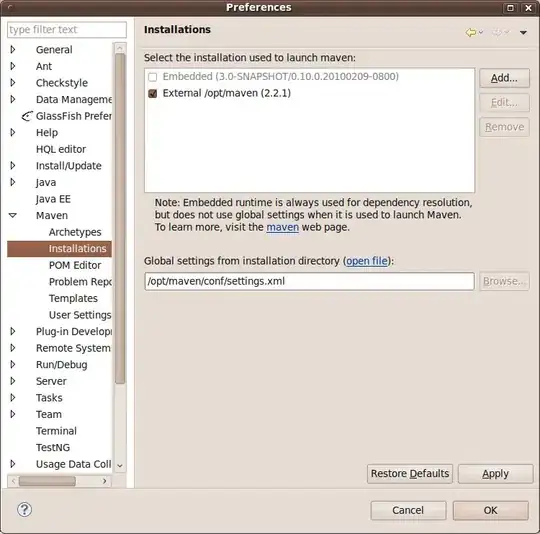This screenshot has width=540, height=534.
Task: Click the type filter text field
Action: click(x=67, y=30)
